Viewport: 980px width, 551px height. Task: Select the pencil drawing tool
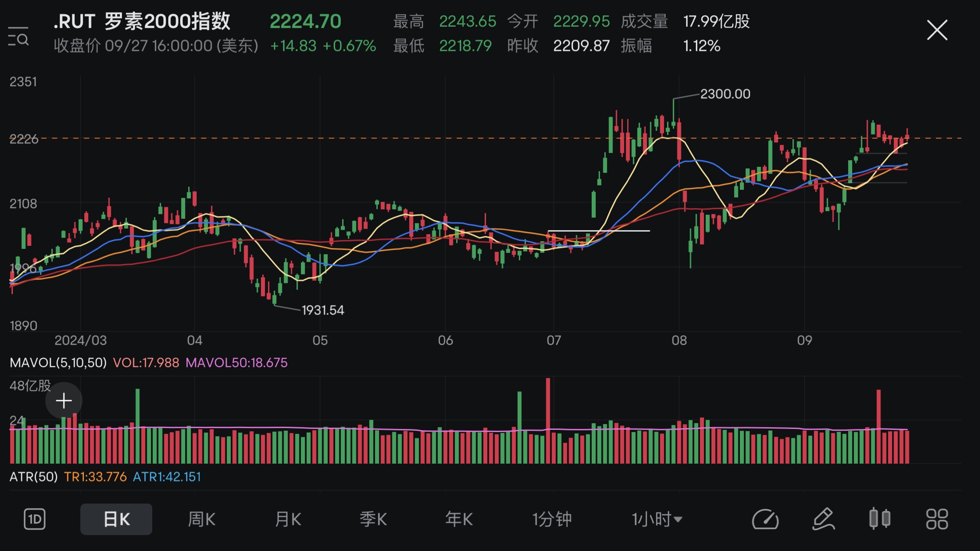(824, 519)
